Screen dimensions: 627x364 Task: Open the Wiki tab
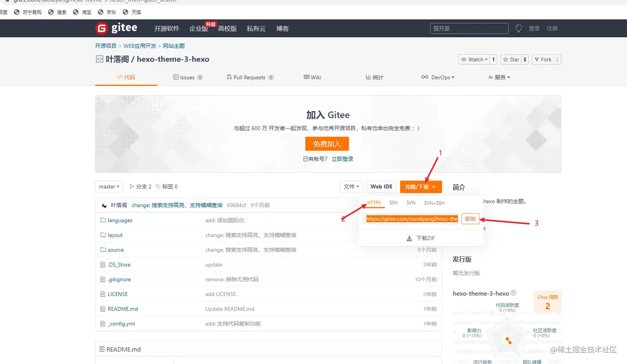(313, 77)
